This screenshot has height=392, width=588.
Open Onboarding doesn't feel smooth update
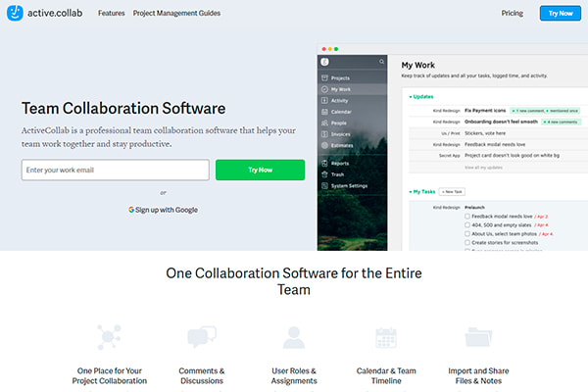(501, 122)
